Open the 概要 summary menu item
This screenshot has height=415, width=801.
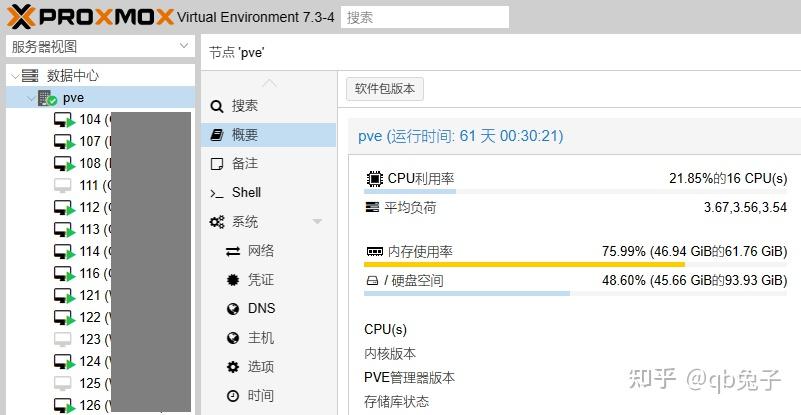click(245, 135)
